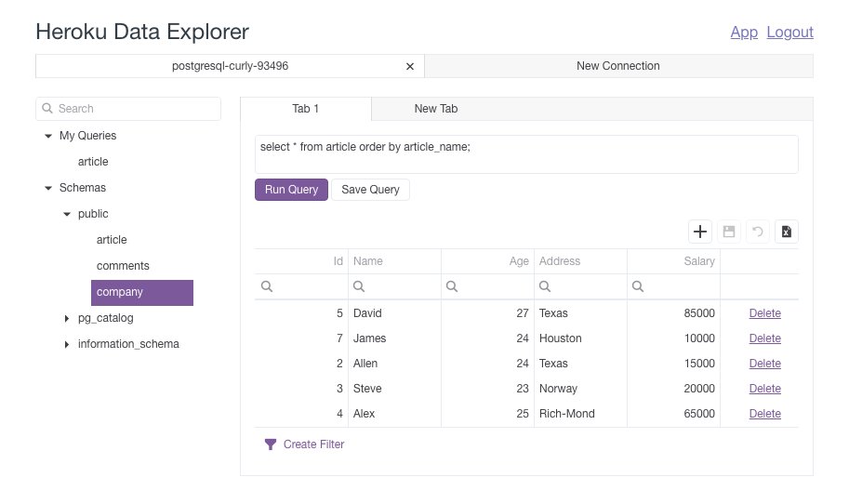Click the Name column filter field
The width and height of the screenshot is (849, 504).
tap(394, 286)
